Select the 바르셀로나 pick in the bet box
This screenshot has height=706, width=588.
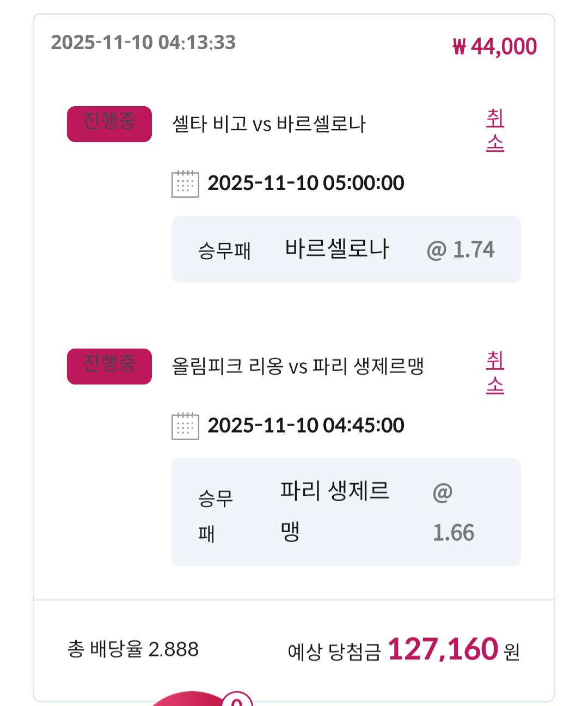click(337, 249)
